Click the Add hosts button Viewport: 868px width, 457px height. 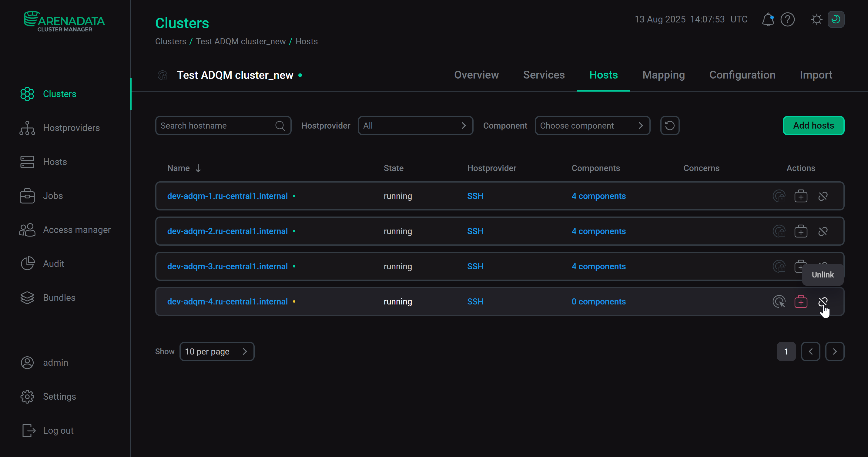[x=813, y=126]
